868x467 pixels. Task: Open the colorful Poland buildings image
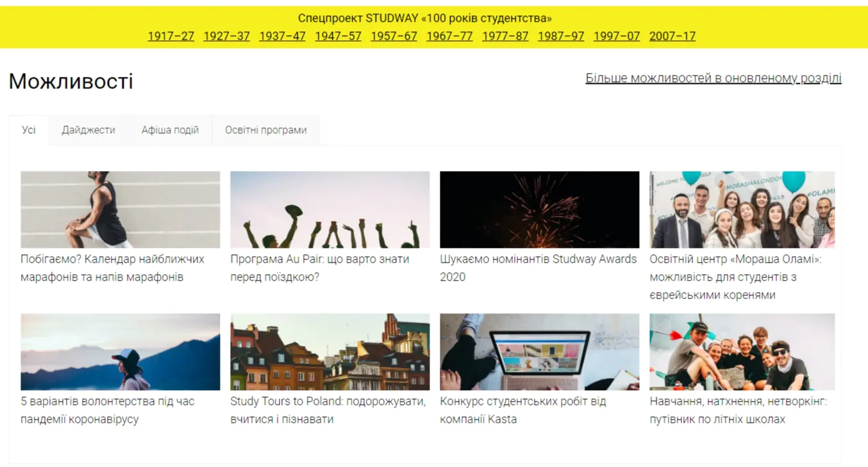(x=330, y=352)
